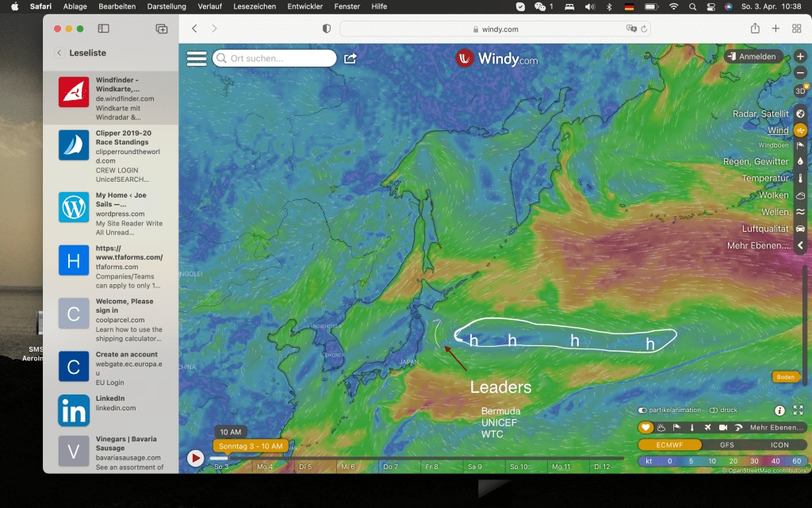This screenshot has width=812, height=508.
Task: Open the Regen, Gewitter raindrop layer
Action: coord(800,161)
